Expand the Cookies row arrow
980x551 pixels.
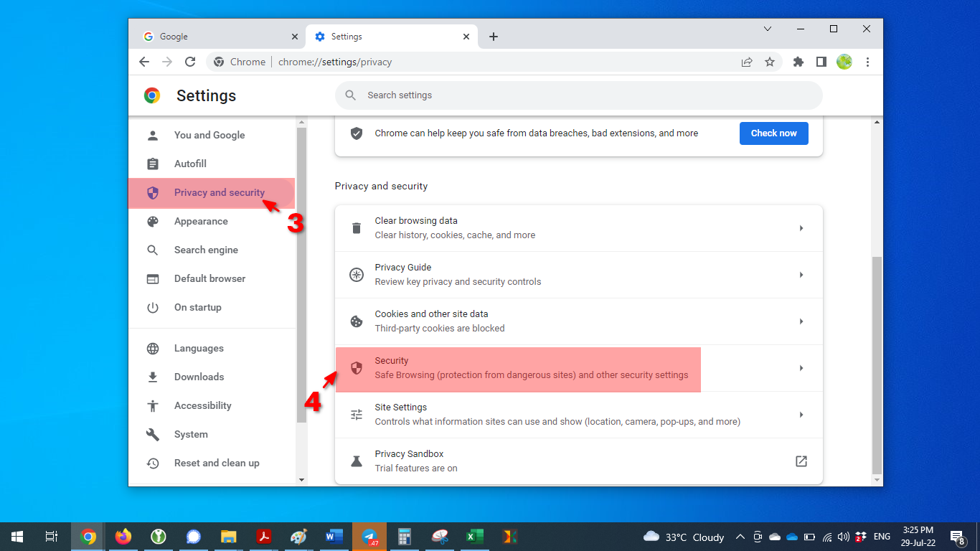[x=801, y=321]
